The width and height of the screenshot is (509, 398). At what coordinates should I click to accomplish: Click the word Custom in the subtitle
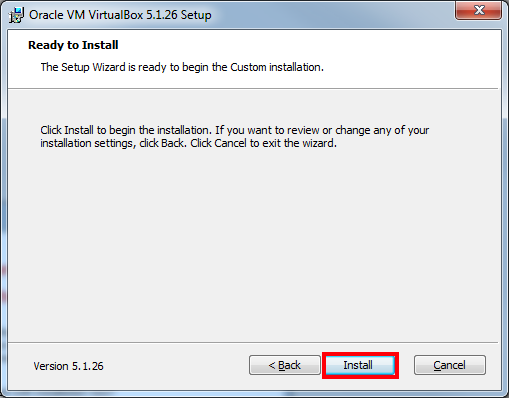(248, 67)
